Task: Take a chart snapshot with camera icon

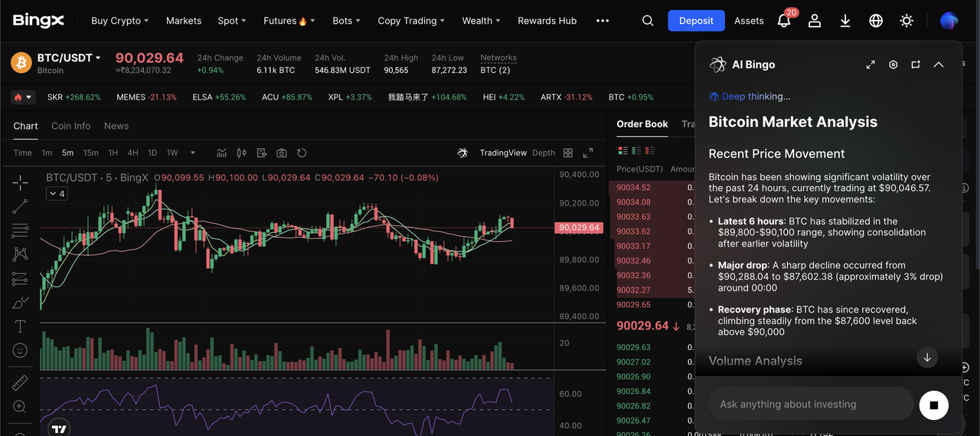Action: tap(282, 152)
